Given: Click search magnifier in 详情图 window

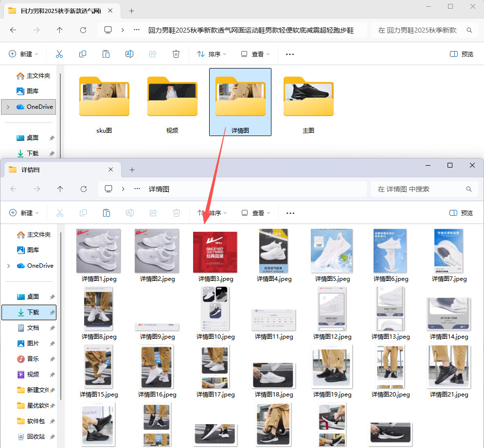Looking at the screenshot, I should point(469,189).
